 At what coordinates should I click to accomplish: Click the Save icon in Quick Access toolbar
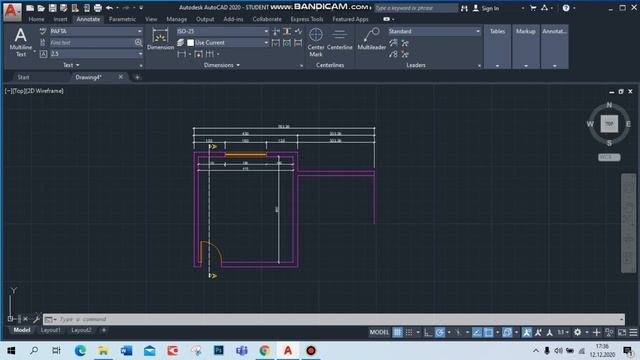click(52, 8)
